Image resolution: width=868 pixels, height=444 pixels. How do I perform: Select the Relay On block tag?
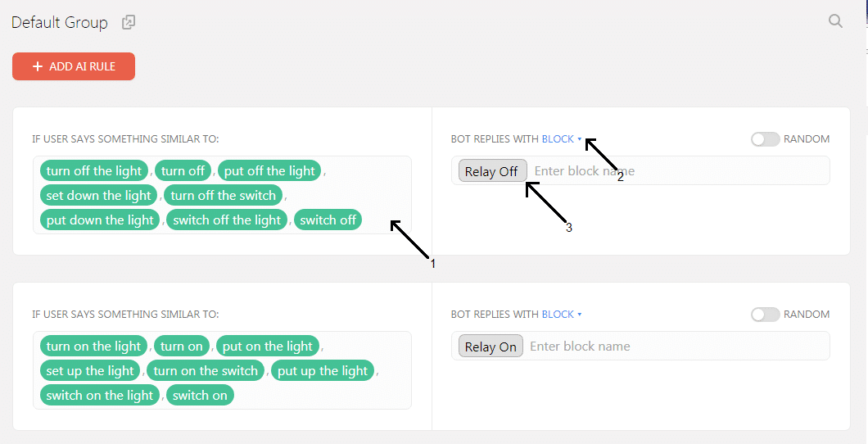click(x=491, y=347)
